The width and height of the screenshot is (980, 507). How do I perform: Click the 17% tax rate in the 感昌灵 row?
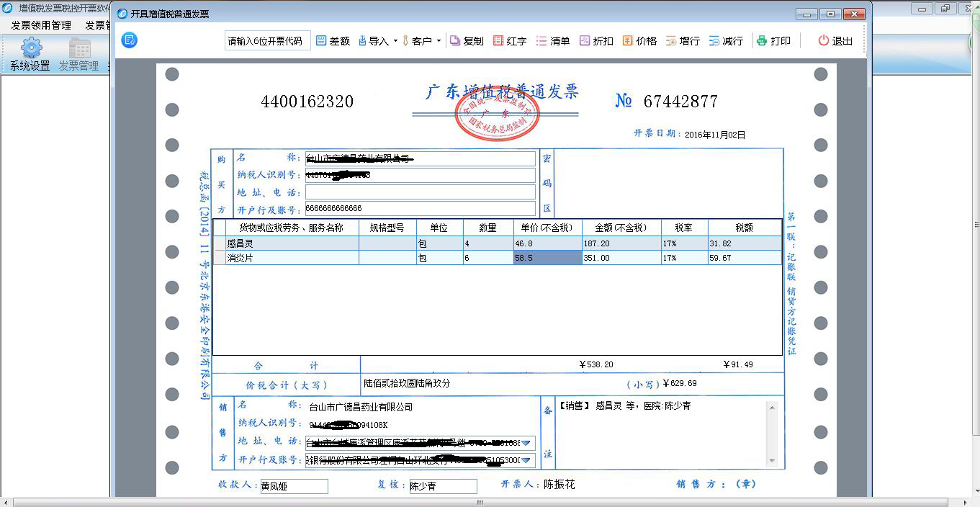click(x=684, y=244)
